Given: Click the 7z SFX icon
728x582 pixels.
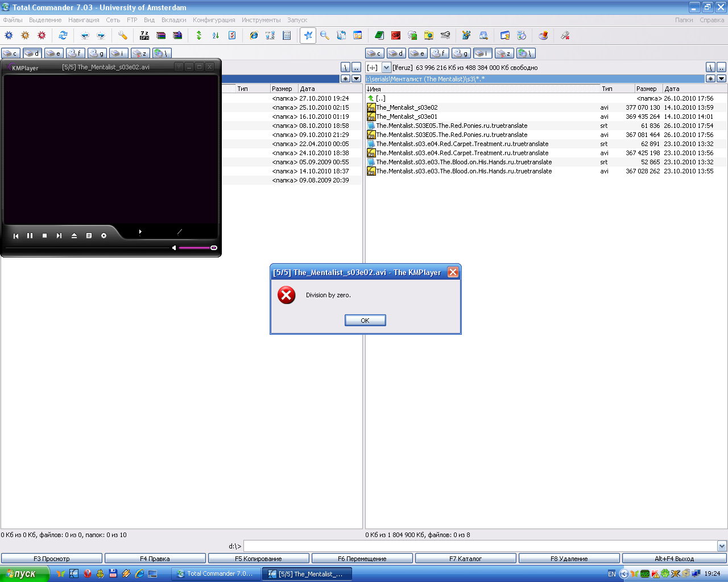Looking at the screenshot, I should point(144,35).
